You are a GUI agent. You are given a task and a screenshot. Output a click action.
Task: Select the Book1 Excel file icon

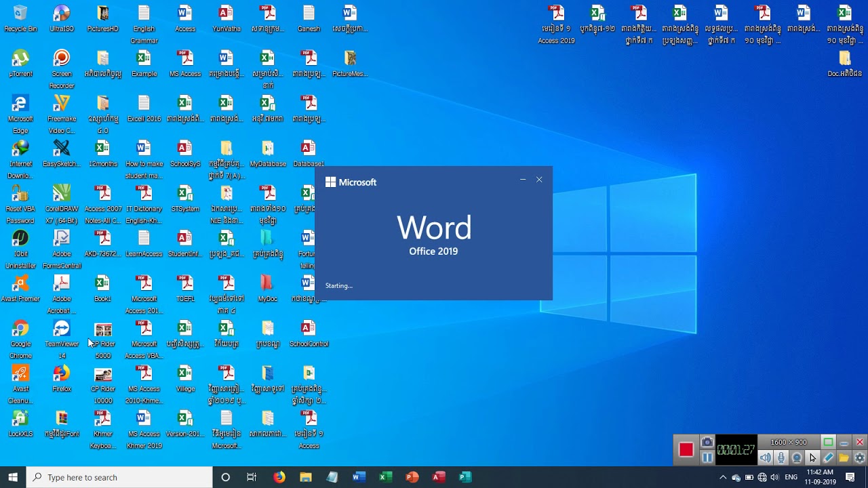103,289
